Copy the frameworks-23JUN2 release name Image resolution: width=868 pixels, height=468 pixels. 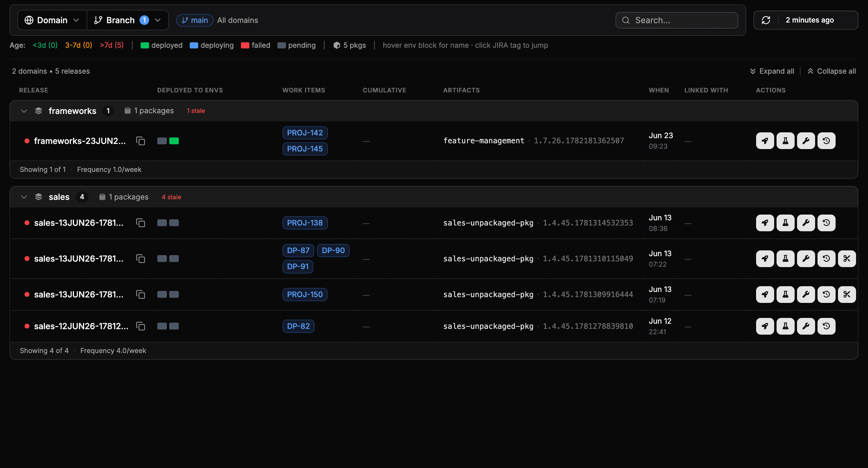[x=141, y=141]
